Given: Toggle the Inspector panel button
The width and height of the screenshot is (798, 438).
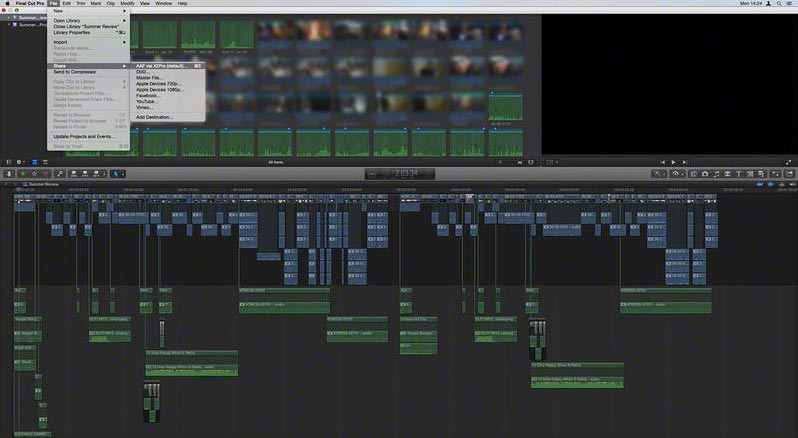Looking at the screenshot, I should click(776, 174).
